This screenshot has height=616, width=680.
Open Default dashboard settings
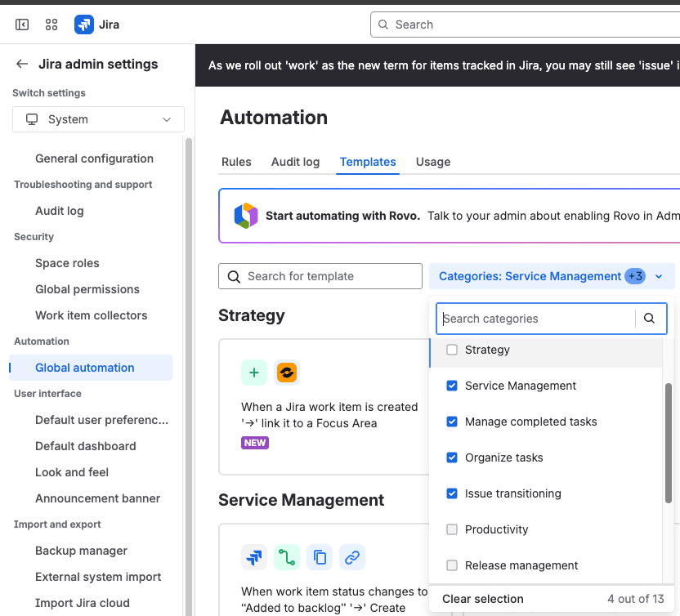(86, 446)
